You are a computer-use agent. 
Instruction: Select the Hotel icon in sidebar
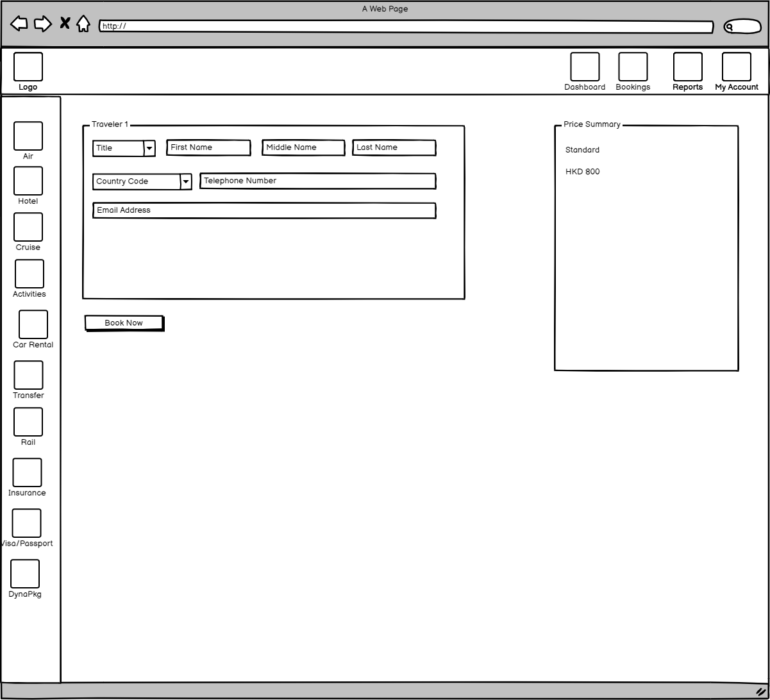(x=28, y=181)
